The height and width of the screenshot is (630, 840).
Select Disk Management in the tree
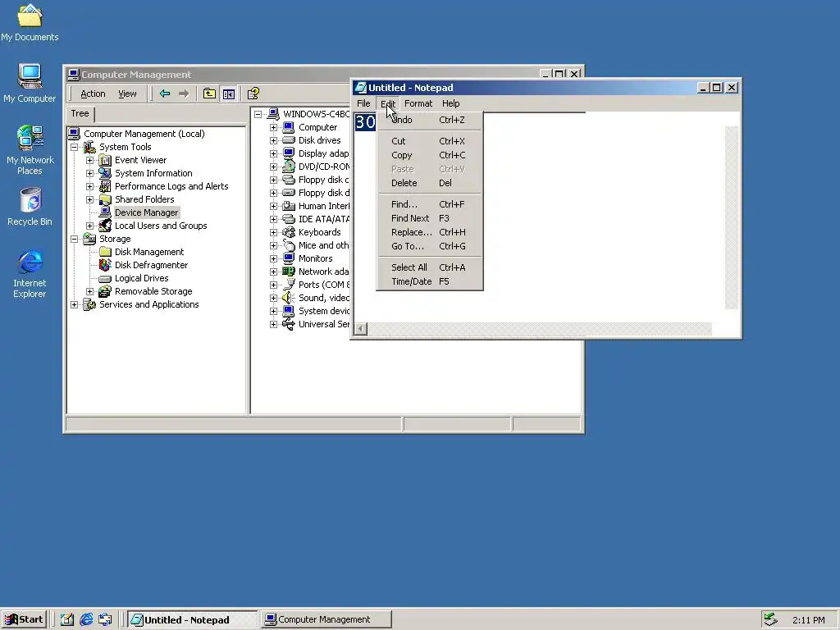tap(149, 252)
